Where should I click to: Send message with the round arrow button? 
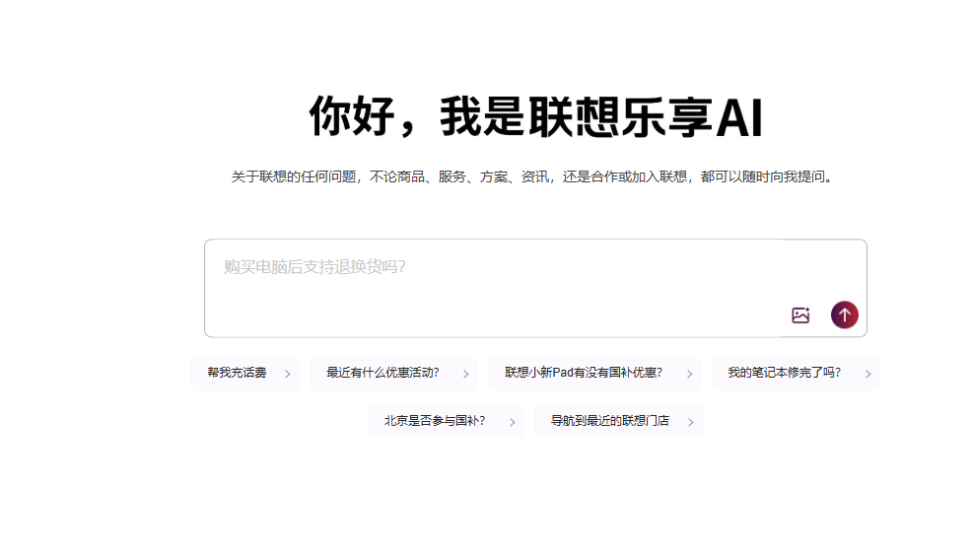tap(844, 315)
